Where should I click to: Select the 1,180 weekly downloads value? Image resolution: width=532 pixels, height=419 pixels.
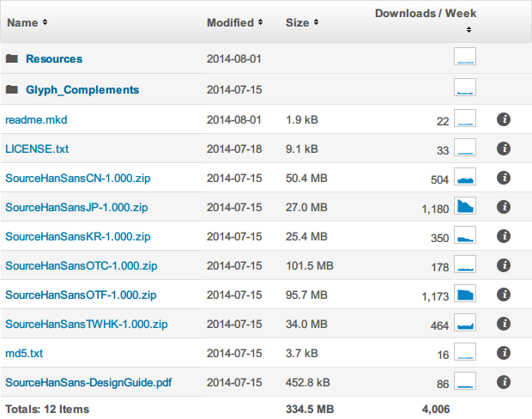435,209
